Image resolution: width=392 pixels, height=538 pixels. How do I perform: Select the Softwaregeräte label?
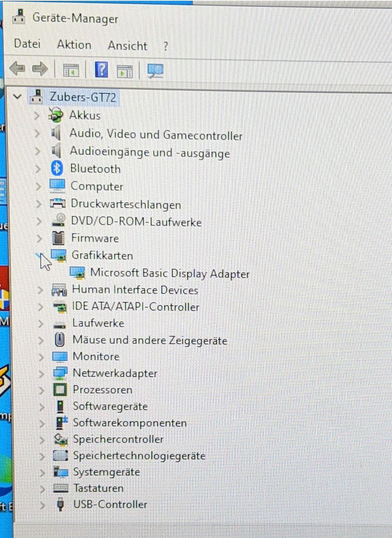[110, 406]
